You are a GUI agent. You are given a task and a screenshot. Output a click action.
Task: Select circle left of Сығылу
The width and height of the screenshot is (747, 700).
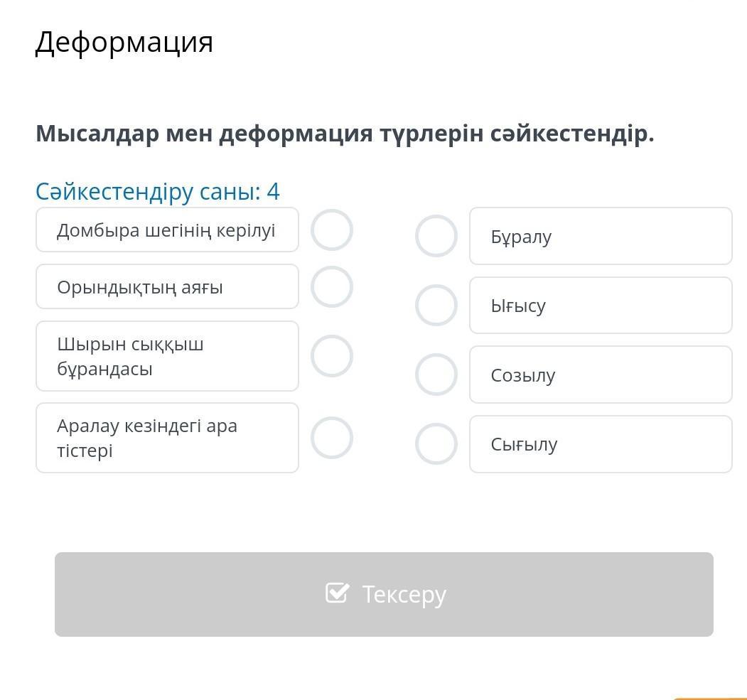point(436,444)
